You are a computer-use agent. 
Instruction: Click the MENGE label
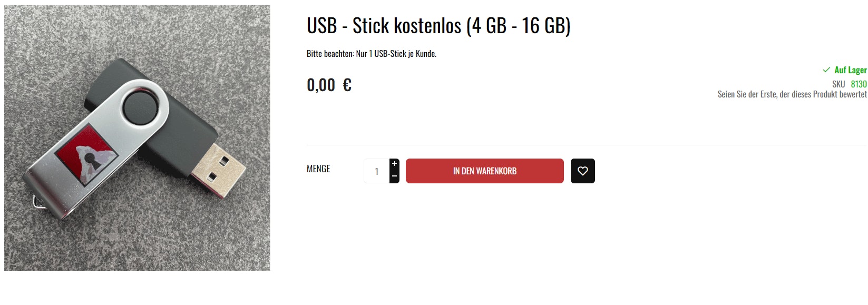click(318, 169)
